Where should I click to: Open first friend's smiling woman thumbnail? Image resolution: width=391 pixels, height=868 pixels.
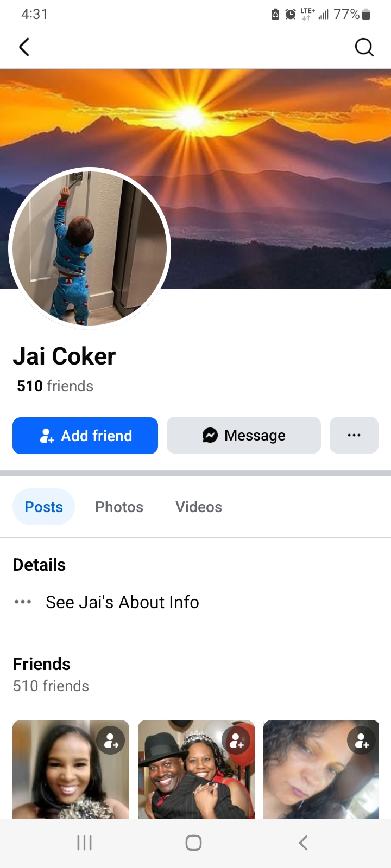point(71,769)
